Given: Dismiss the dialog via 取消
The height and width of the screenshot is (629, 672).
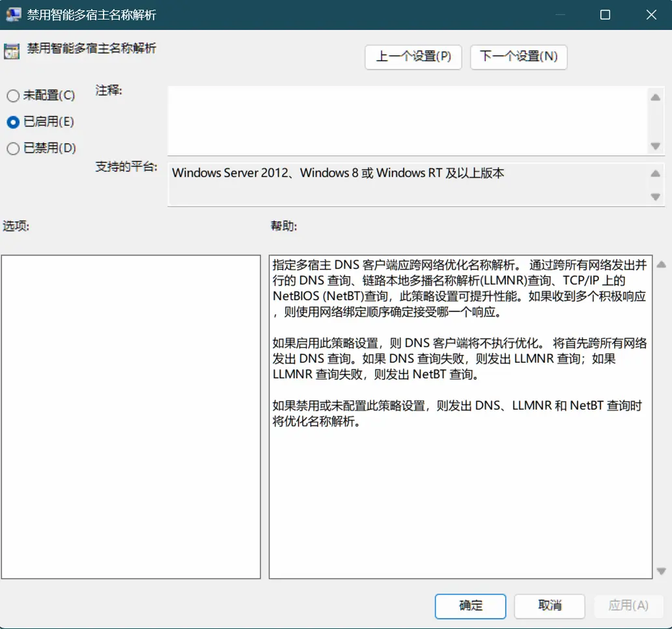Looking at the screenshot, I should coord(550,606).
